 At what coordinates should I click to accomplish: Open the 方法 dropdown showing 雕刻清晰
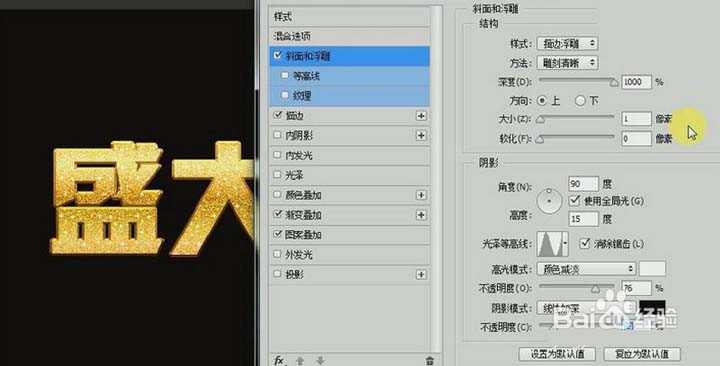point(568,62)
